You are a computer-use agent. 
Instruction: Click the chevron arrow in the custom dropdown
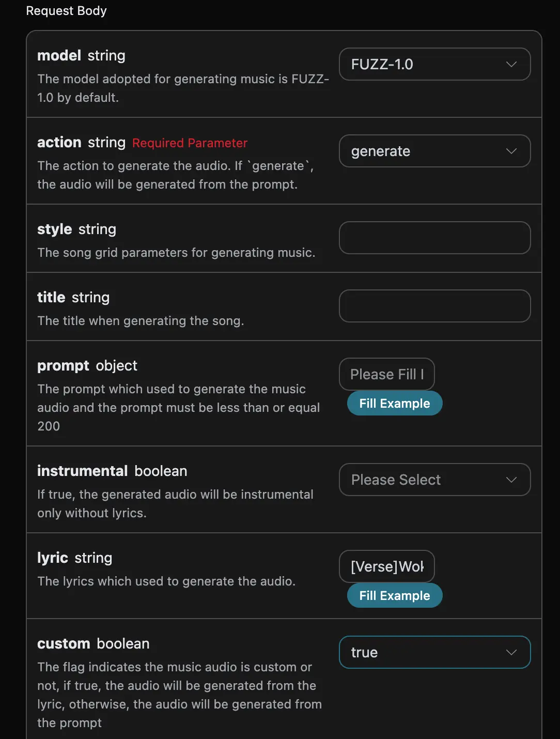coord(511,652)
